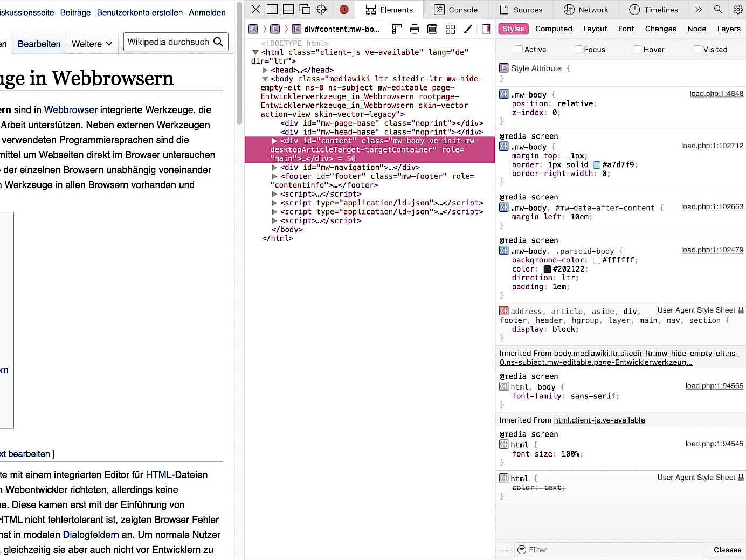
Task: Switch to the Console tab
Action: [x=455, y=10]
